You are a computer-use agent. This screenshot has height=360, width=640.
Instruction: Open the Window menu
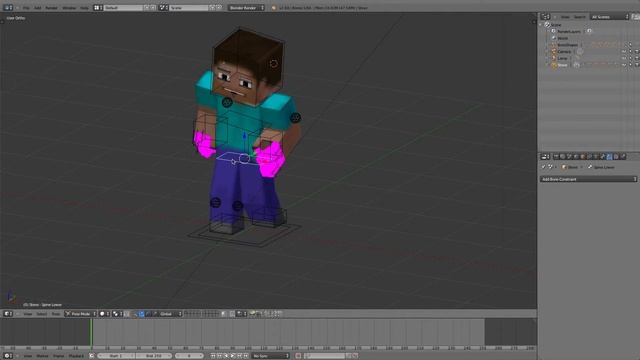tap(69, 8)
